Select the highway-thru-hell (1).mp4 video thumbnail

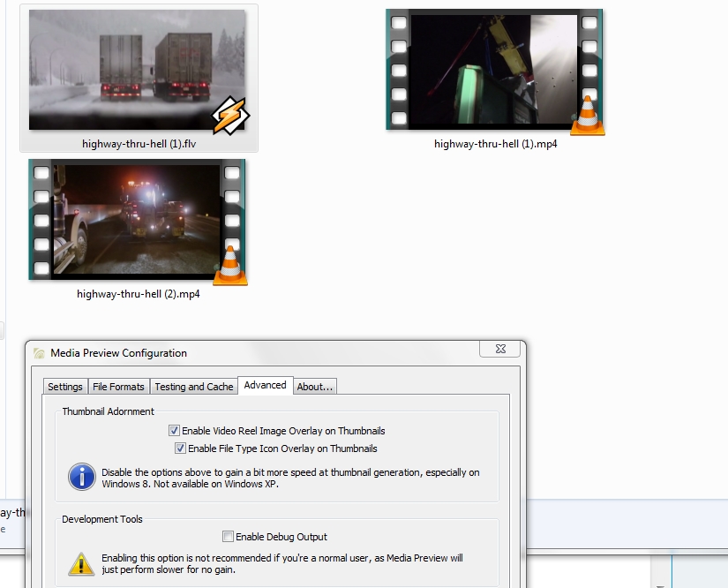(494, 71)
